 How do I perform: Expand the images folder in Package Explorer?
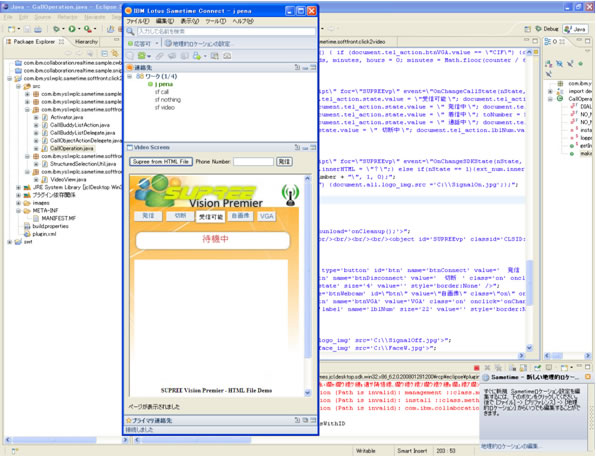[18, 203]
